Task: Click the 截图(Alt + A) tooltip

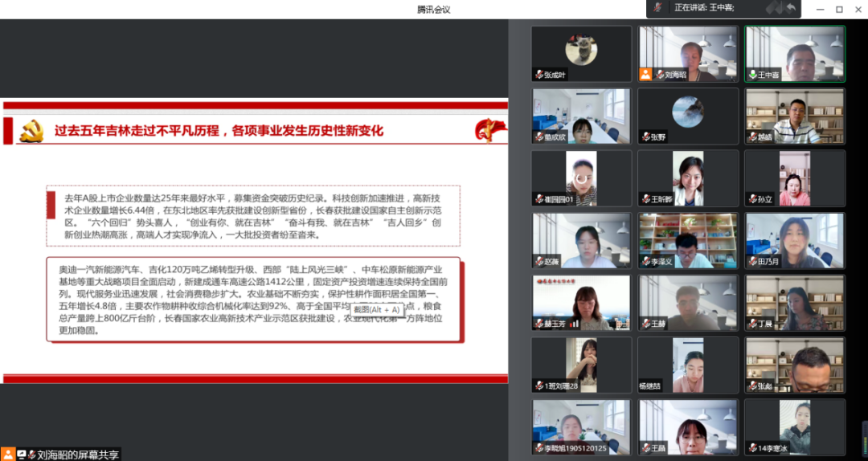Action: (x=375, y=310)
